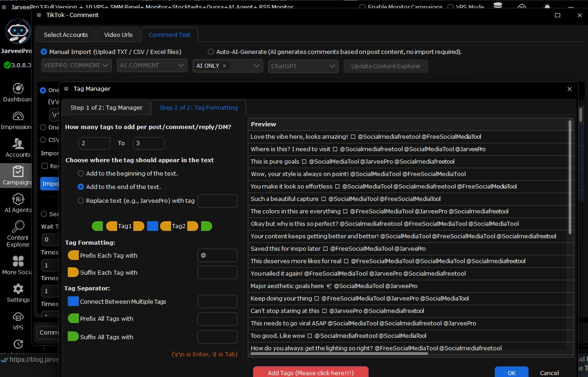Open Settings gear in sidebar
The height and width of the screenshot is (377, 588).
pyautogui.click(x=18, y=289)
